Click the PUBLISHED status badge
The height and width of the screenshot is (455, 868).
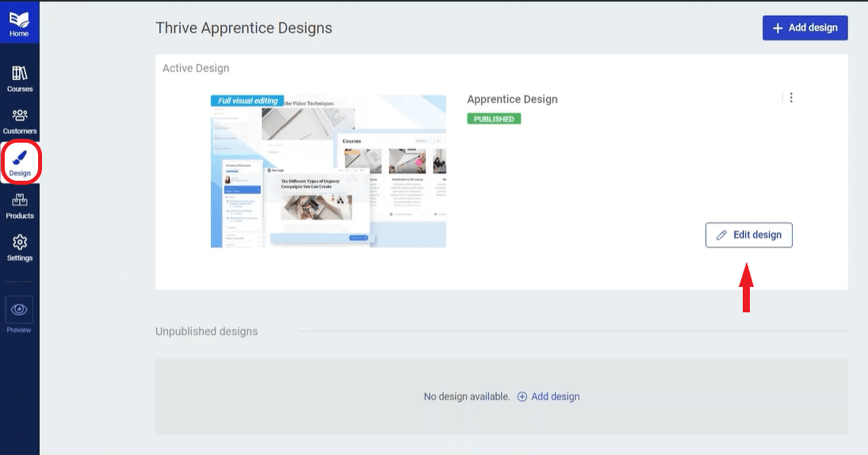pos(494,118)
